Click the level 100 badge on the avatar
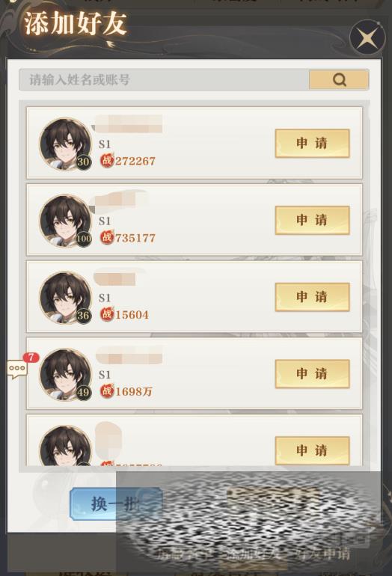 (x=84, y=239)
